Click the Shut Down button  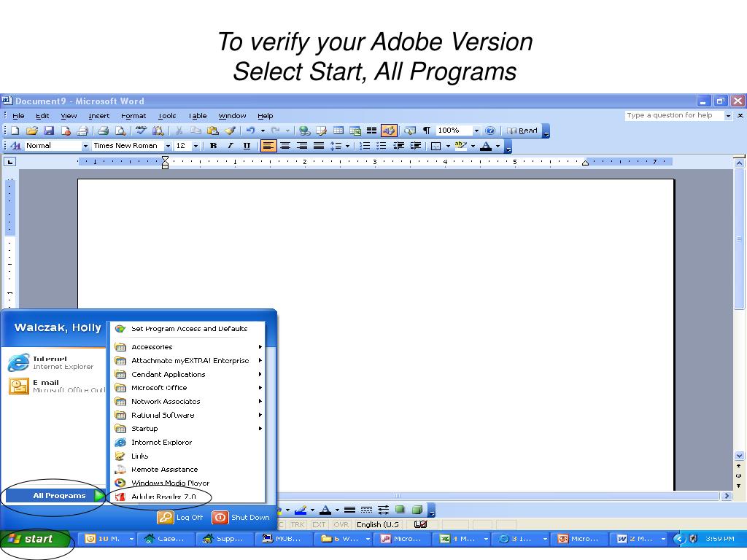241,517
